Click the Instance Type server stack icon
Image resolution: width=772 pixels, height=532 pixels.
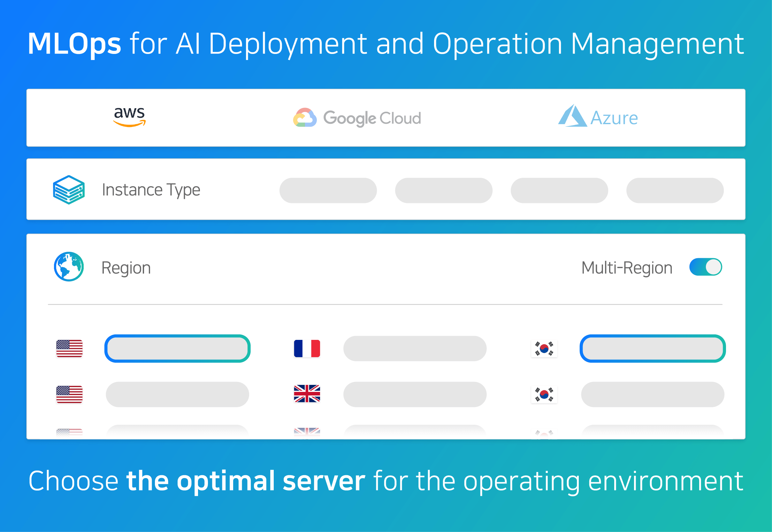tap(69, 190)
